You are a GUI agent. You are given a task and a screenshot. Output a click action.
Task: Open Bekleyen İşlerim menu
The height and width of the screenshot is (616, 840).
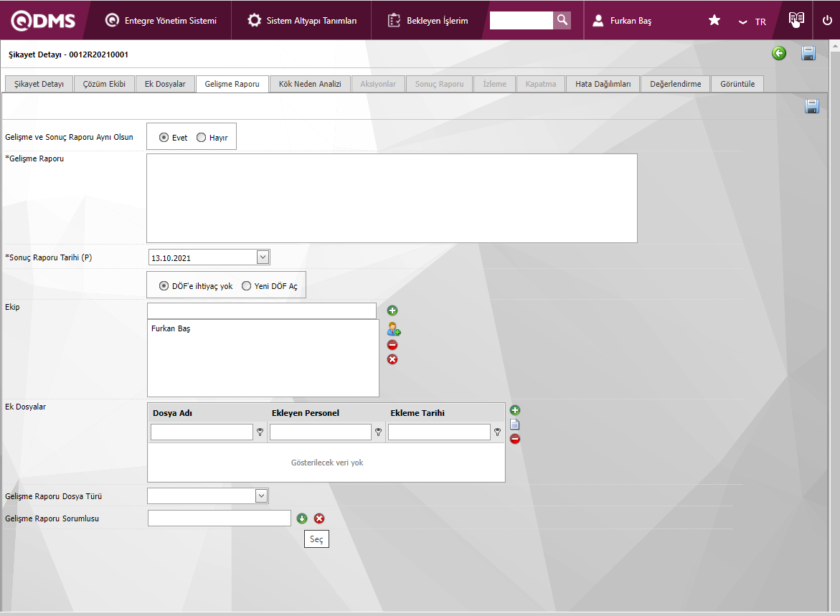click(427, 20)
